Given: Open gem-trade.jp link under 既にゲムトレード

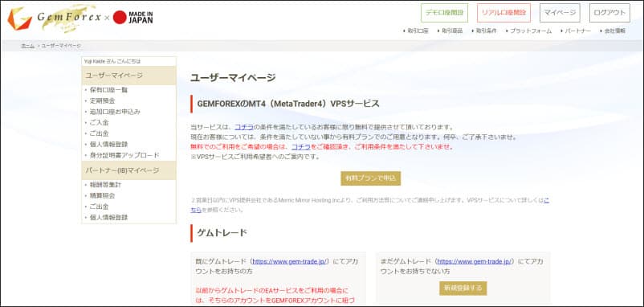Looking at the screenshot, I should (x=289, y=261).
